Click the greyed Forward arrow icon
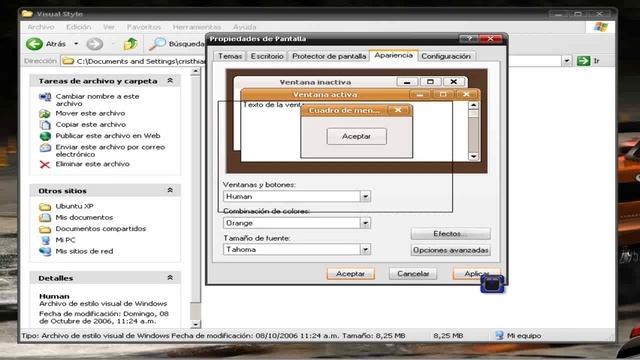The image size is (640, 360). coord(95,44)
